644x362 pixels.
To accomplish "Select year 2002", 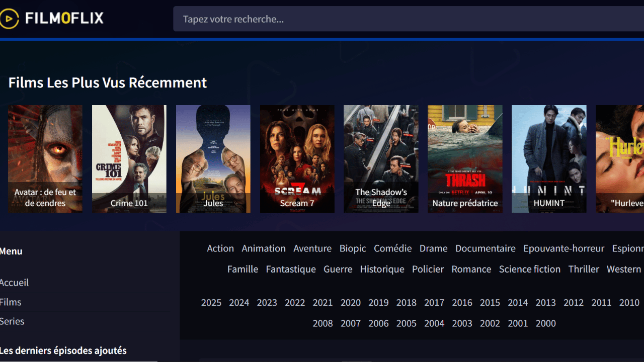I will coord(490,323).
